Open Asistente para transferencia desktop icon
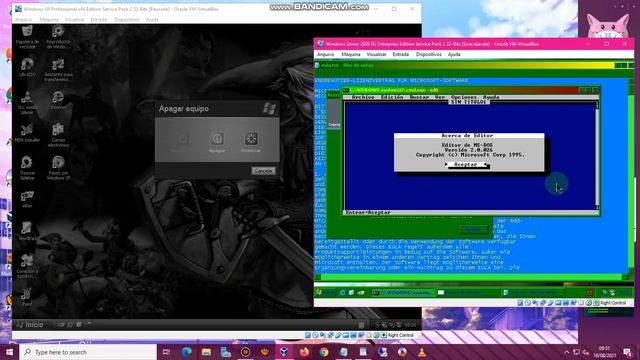640x360 pixels. pos(58,69)
